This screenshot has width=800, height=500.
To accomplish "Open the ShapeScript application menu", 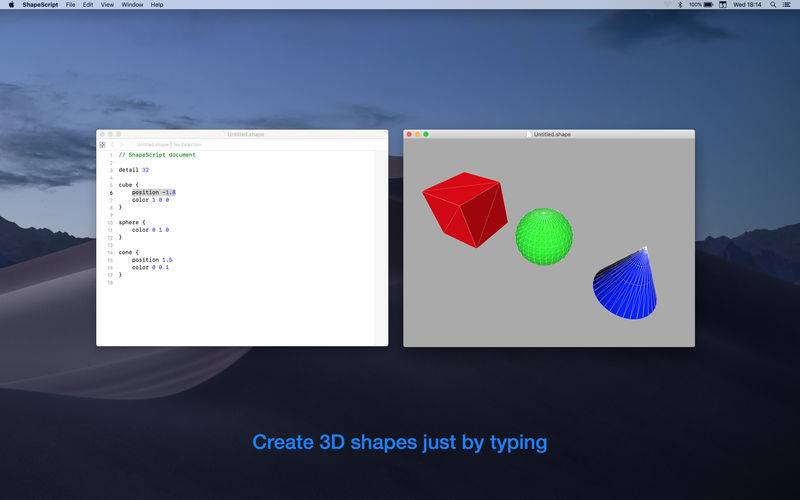I will [40, 5].
